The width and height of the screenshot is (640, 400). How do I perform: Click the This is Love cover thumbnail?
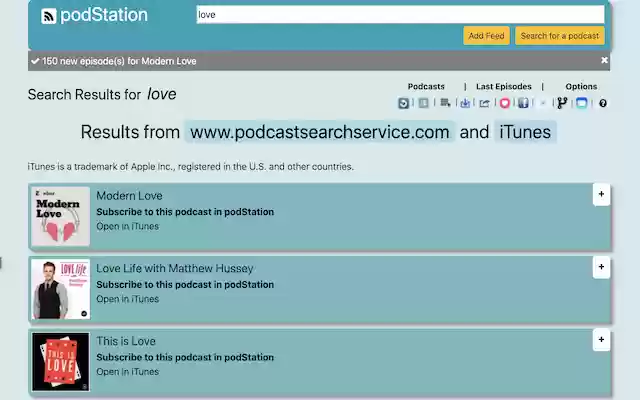click(61, 362)
